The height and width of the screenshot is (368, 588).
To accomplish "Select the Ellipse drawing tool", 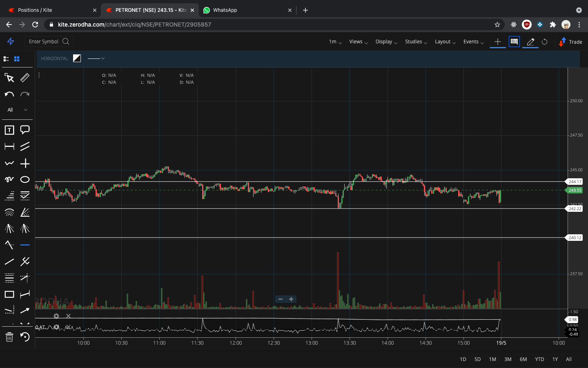I will 25,179.
